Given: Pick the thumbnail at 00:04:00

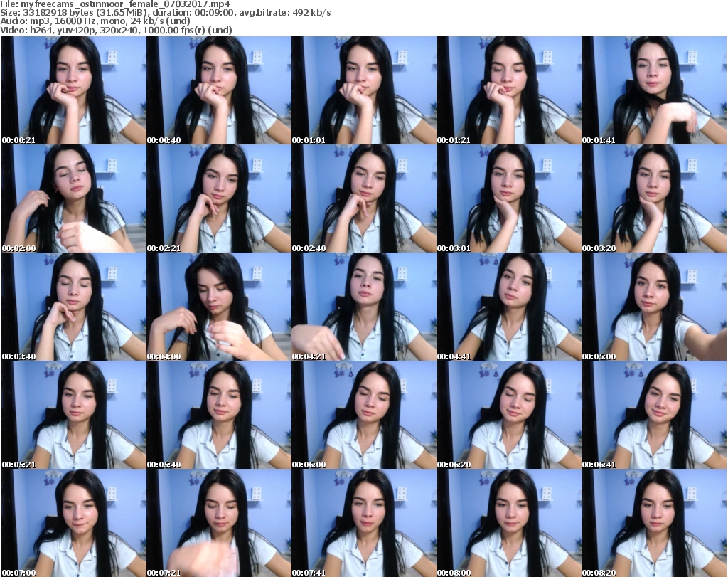Looking at the screenshot, I should [219, 307].
